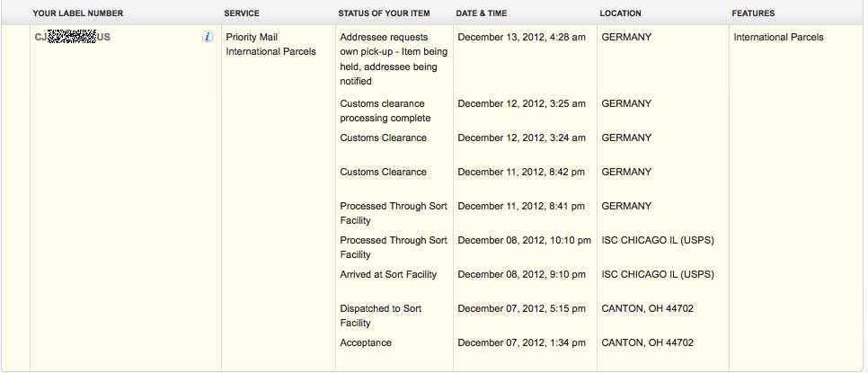The height and width of the screenshot is (373, 868).
Task: Click Arrived at Sort Facility status
Action: click(388, 274)
